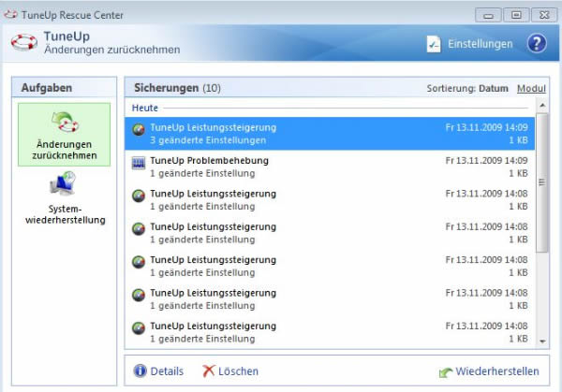The height and width of the screenshot is (392, 562).
Task: Choose Änderungen zurücknehmen task label
Action: [x=64, y=150]
